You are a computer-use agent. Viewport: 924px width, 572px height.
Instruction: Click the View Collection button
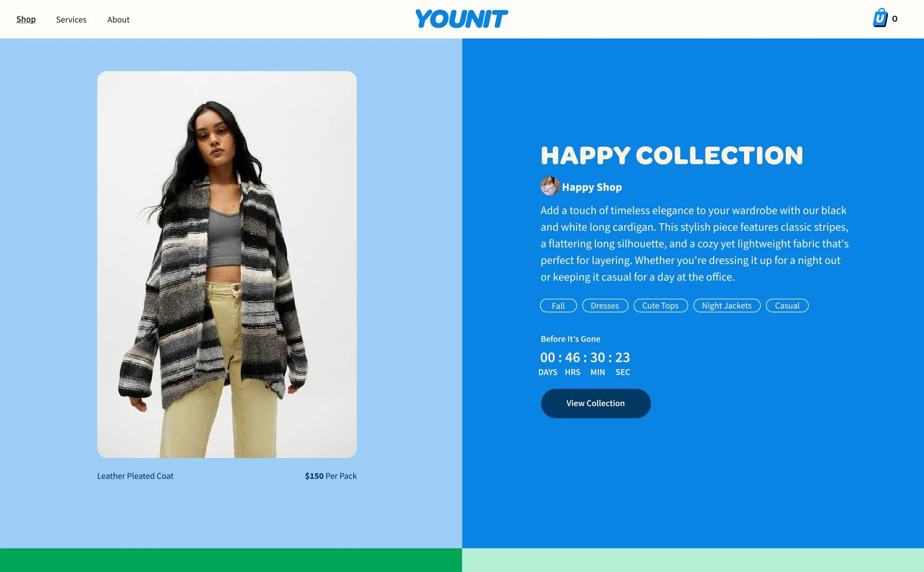[x=596, y=403]
